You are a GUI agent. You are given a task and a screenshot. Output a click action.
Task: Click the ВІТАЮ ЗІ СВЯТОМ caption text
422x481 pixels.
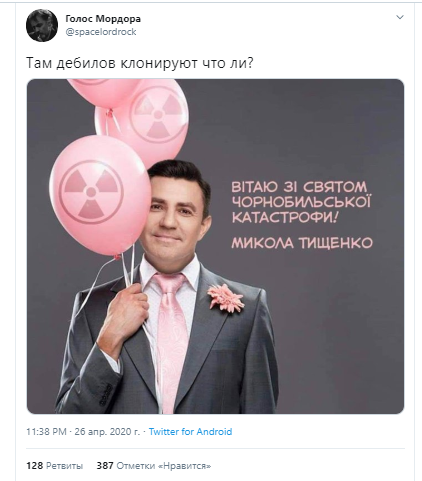point(299,187)
